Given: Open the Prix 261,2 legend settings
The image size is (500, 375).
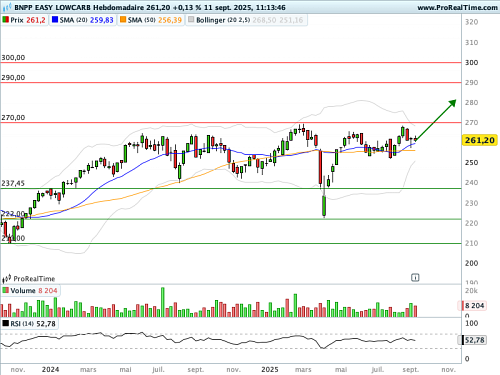Looking at the screenshot, I should pyautogui.click(x=25, y=20).
